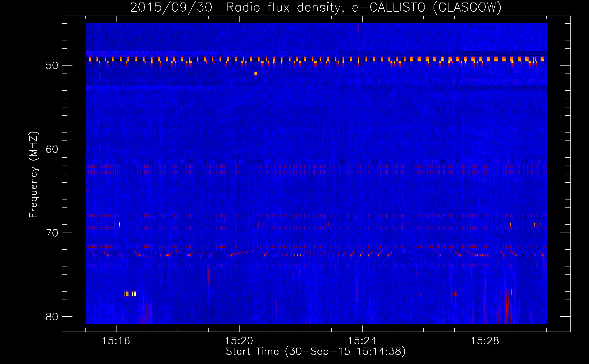Click the 80 tick label on frequency axis
Screen dimensions: 589x364
pyautogui.click(x=52, y=317)
